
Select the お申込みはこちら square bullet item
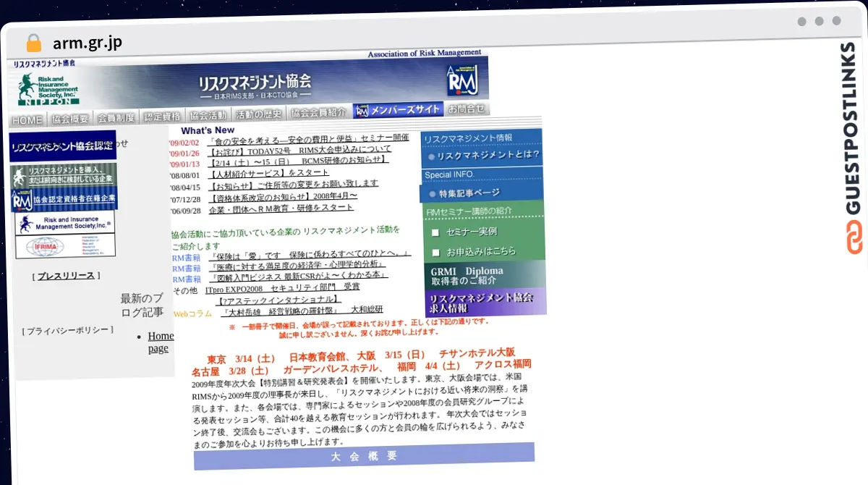coord(474,252)
